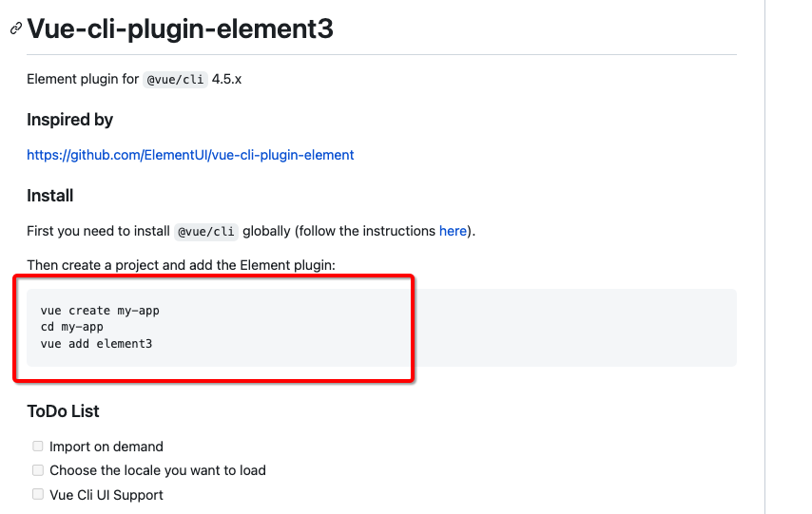Screen dimensions: 812x514
Task: Click the "Element plugin for" description text
Action: [x=83, y=80]
